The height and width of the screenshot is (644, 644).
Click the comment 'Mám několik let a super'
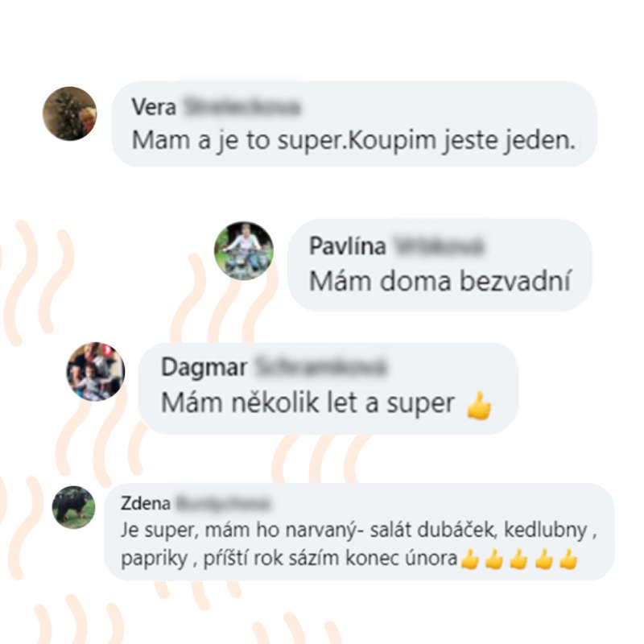pos(308,403)
